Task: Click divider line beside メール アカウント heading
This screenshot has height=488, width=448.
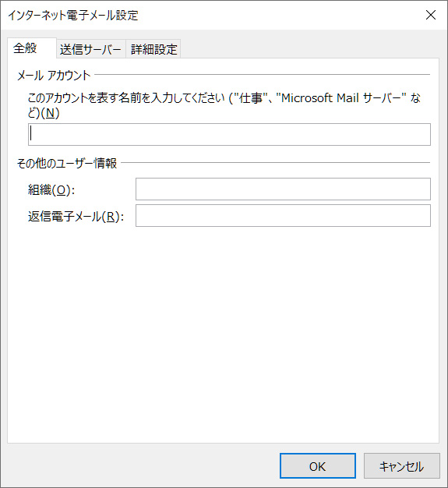Action: [x=262, y=75]
